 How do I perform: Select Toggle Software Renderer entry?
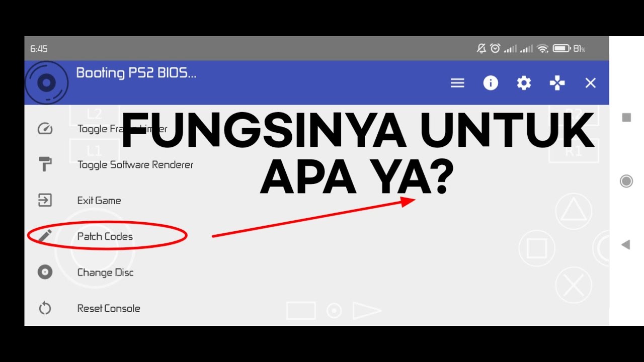(x=135, y=164)
